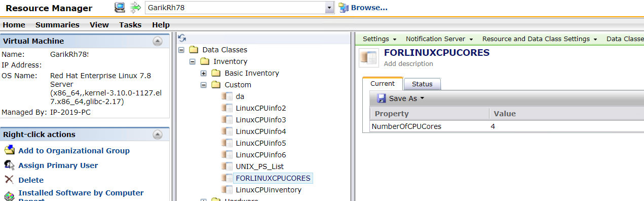Viewport: 644px width, 201px height.
Task: Click the Add to Organizational Group icon
Action: pos(9,150)
